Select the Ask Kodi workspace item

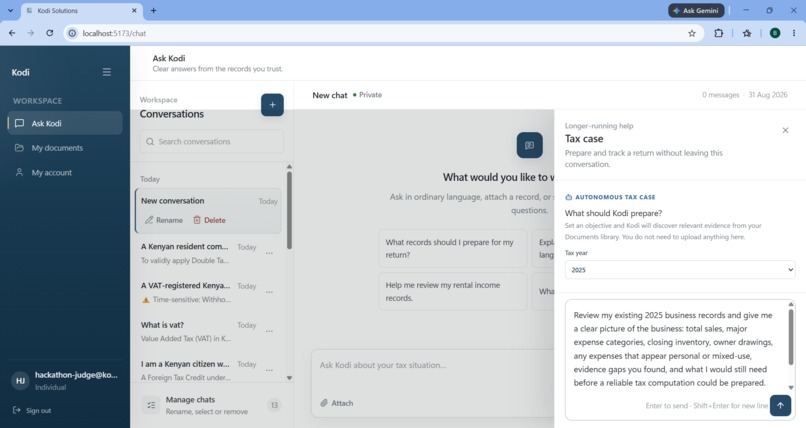click(x=65, y=123)
